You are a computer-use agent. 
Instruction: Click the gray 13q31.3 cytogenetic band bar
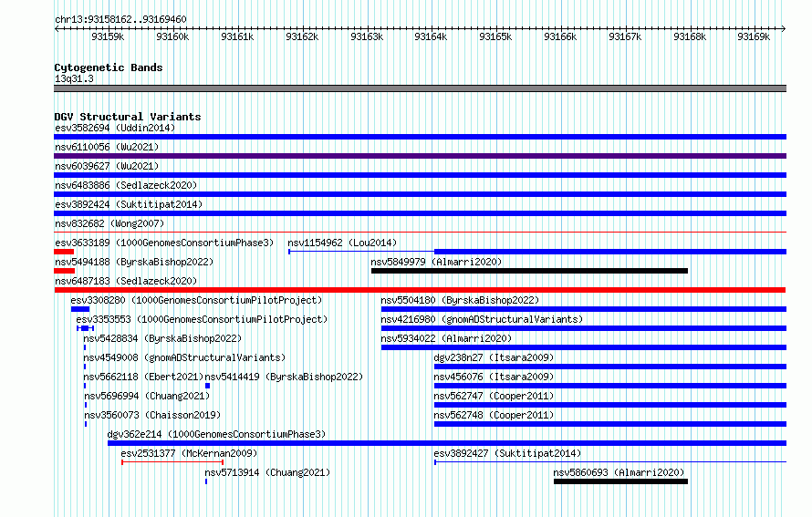pos(420,88)
